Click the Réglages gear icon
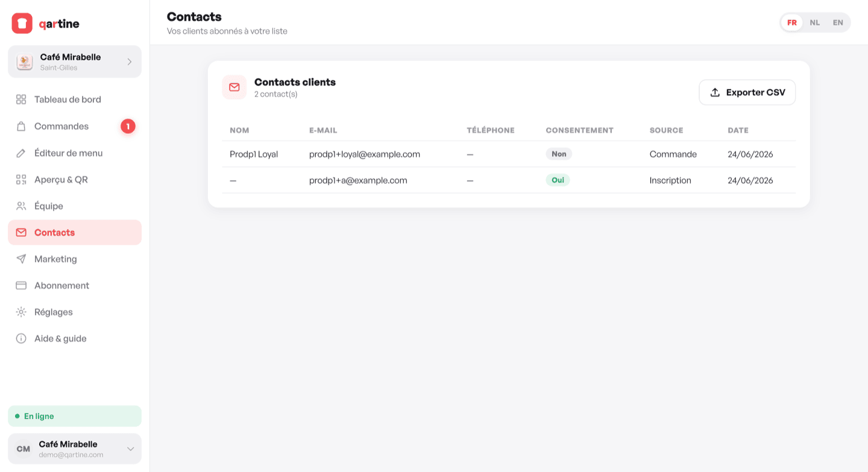Image resolution: width=868 pixels, height=472 pixels. coord(21,312)
